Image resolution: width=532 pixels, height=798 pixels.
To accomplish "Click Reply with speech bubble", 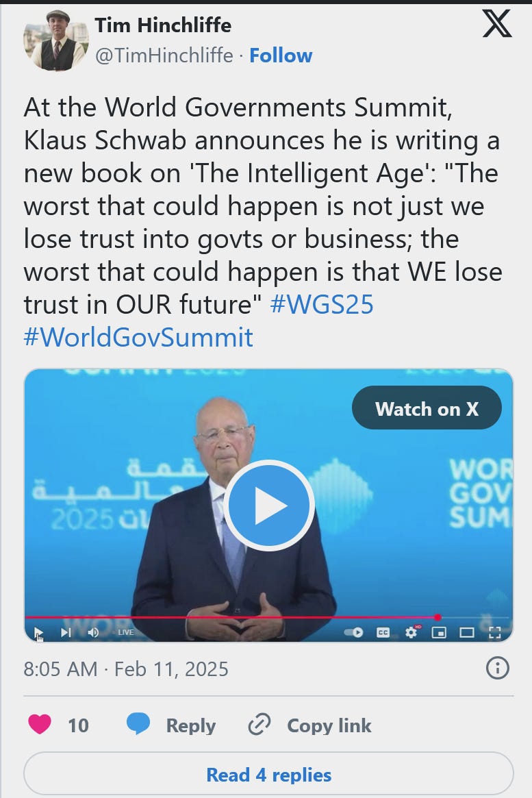I will point(171,725).
